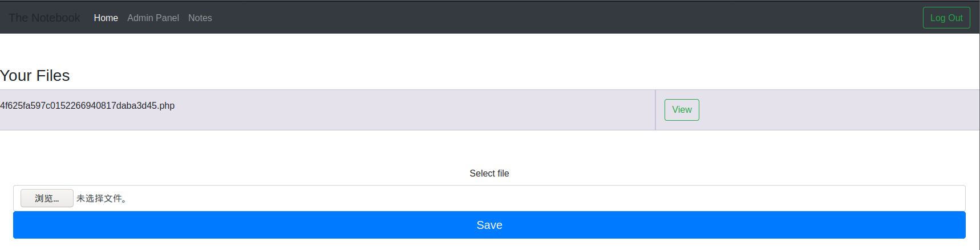Click the divider between filename and View columns

[x=655, y=110]
